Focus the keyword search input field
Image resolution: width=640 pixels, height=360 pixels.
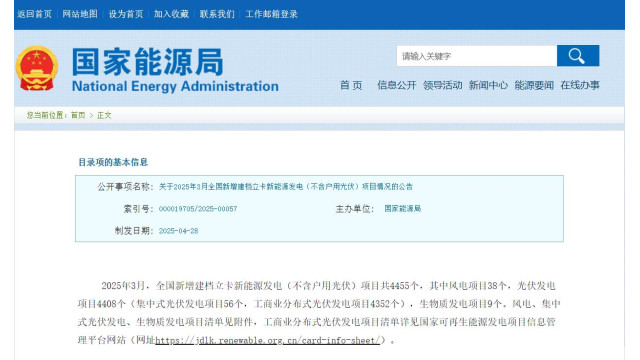476,56
